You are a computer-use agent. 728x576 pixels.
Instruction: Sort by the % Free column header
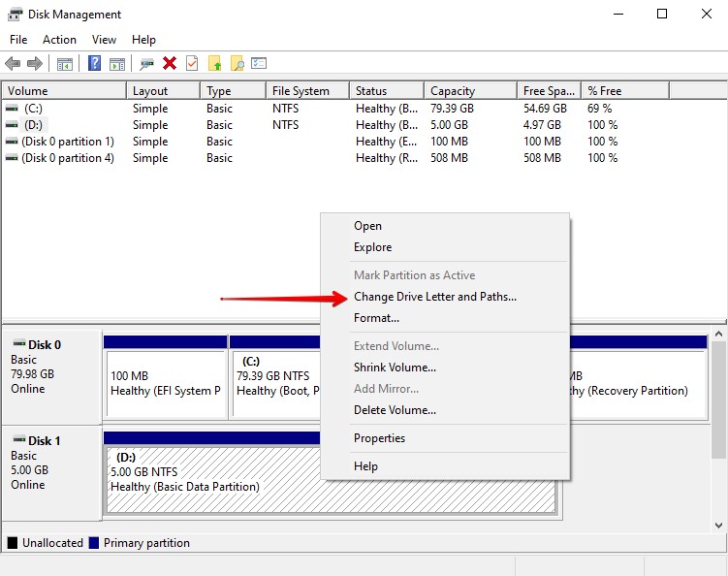(625, 90)
